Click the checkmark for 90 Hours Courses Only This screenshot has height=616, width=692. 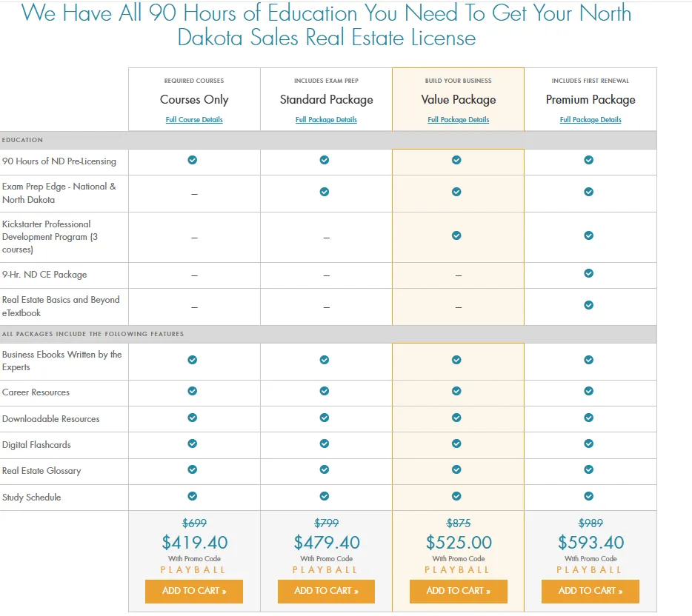click(193, 161)
